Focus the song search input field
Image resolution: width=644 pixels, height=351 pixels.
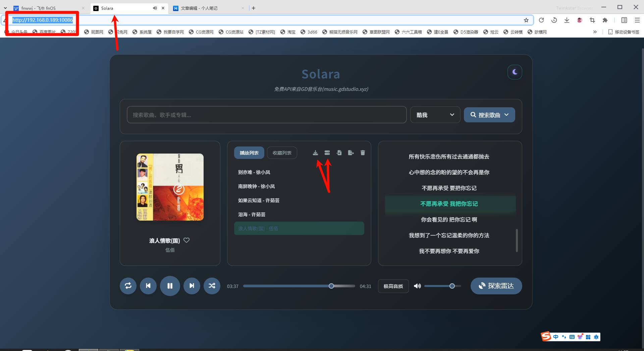click(267, 115)
